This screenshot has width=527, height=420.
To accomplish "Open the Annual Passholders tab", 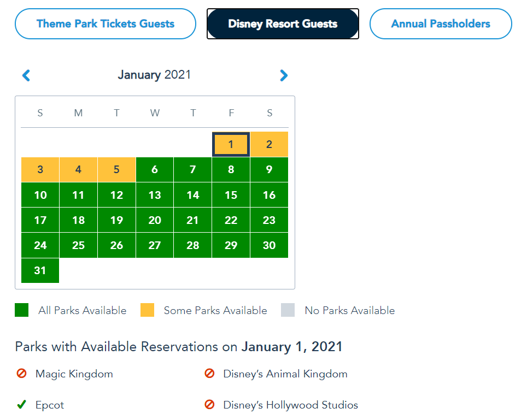I will (x=441, y=24).
